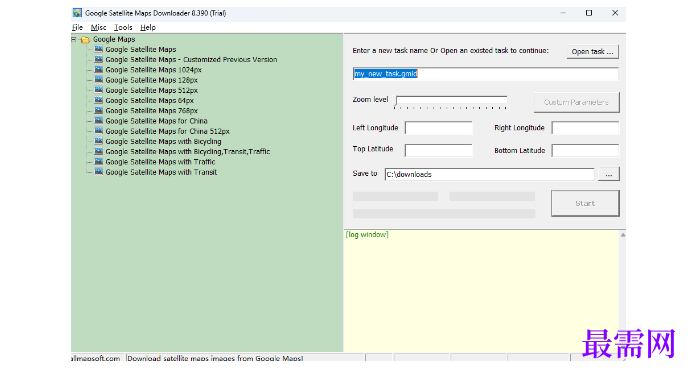Click the Custom Parameters button
The height and width of the screenshot is (375, 694).
[576, 102]
